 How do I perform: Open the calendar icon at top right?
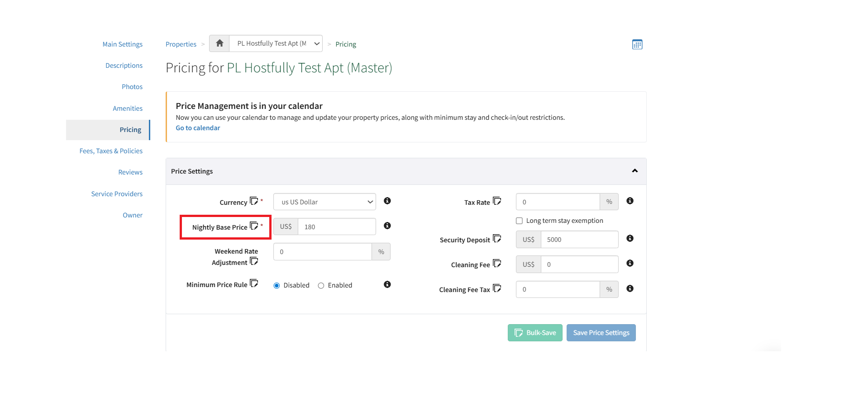(637, 44)
